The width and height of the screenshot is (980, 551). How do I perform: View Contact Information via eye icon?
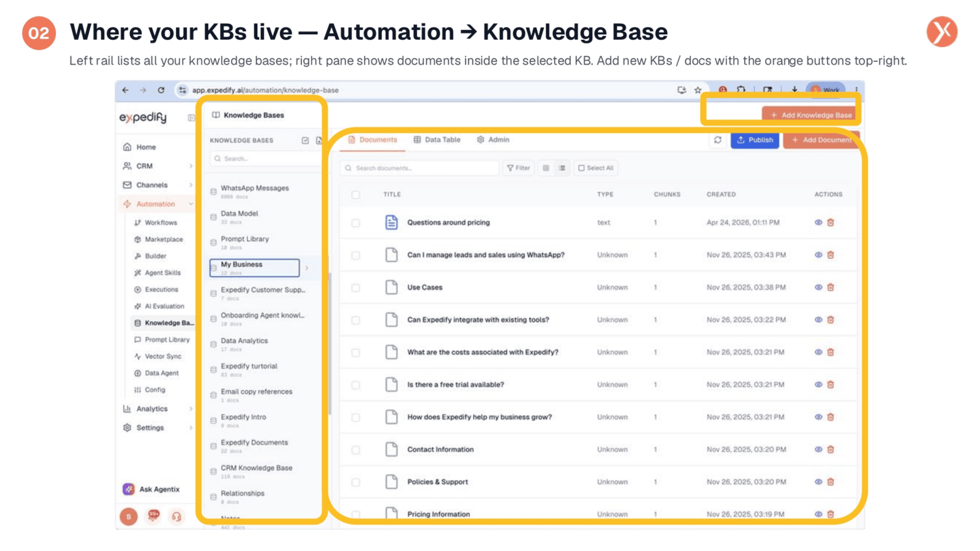coord(818,449)
